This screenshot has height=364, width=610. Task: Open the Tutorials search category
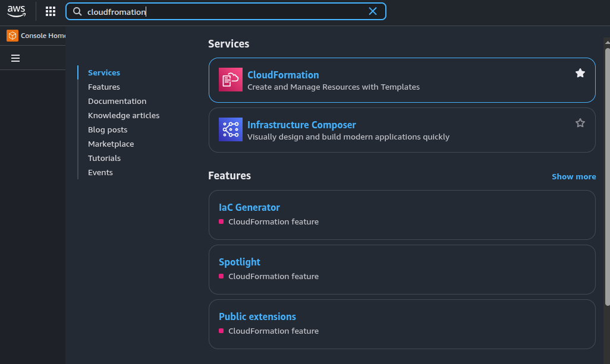pyautogui.click(x=104, y=158)
